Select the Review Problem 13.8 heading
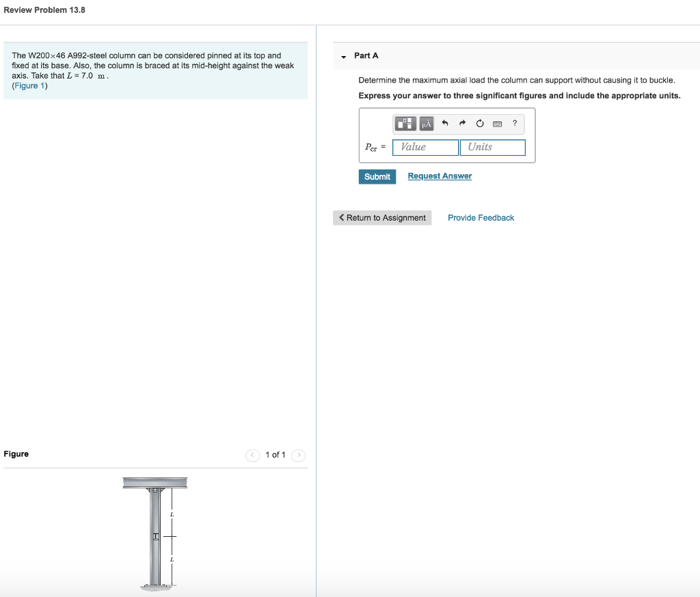The image size is (700, 597). point(44,10)
